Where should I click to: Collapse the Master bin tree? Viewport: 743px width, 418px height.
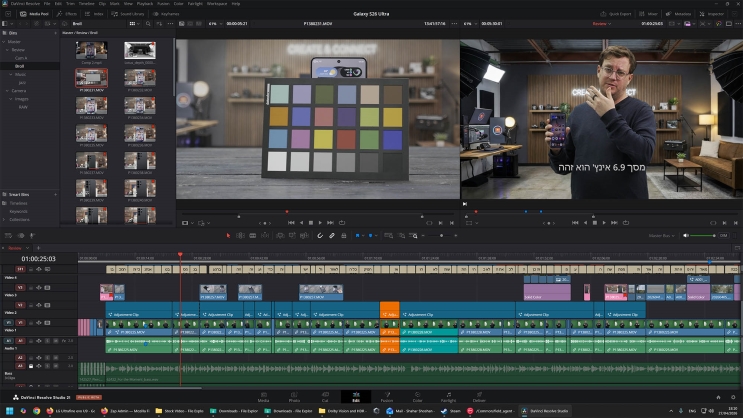pos(4,42)
